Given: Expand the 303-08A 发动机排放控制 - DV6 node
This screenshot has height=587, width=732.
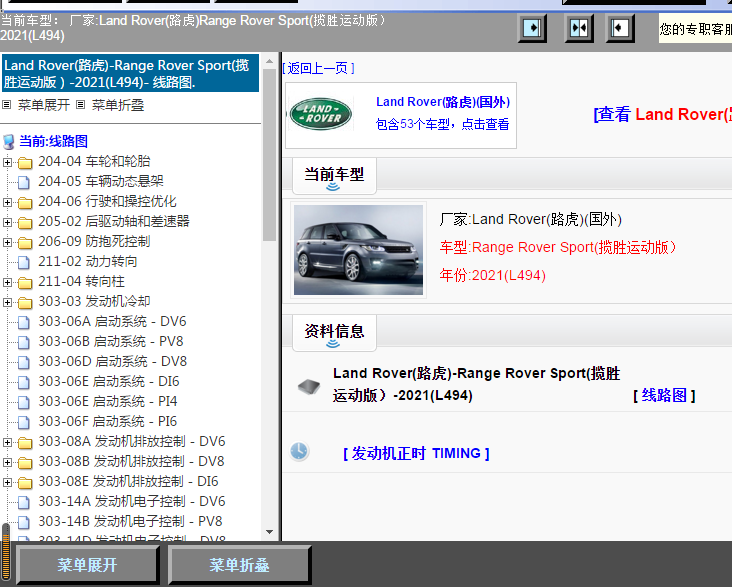Looking at the screenshot, I should coord(7,442).
